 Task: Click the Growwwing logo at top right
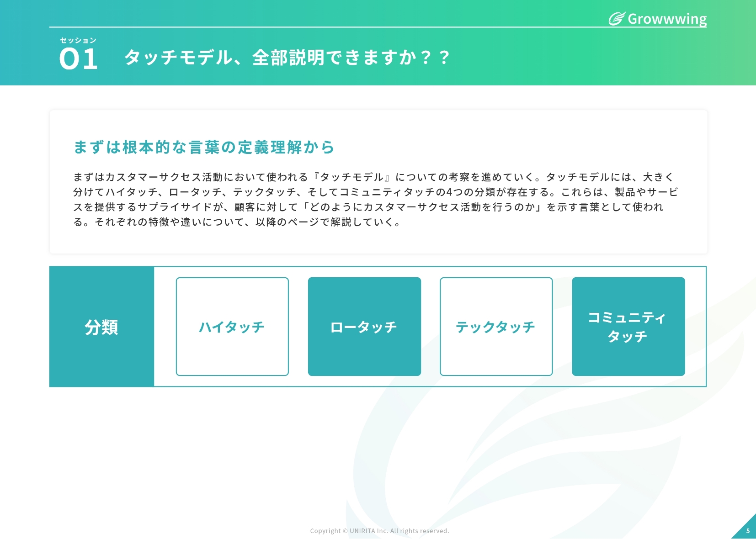[x=658, y=19]
